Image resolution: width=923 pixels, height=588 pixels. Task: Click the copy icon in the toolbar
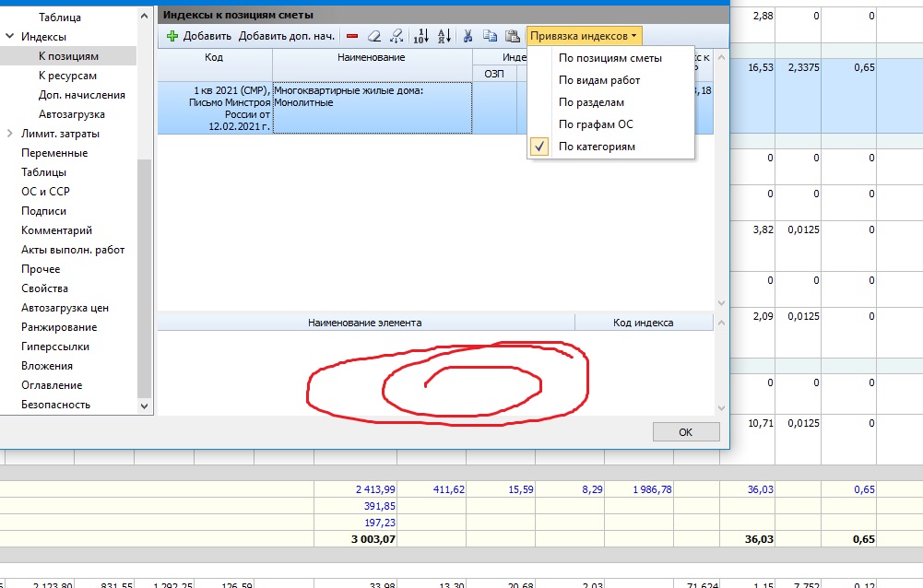click(x=490, y=36)
